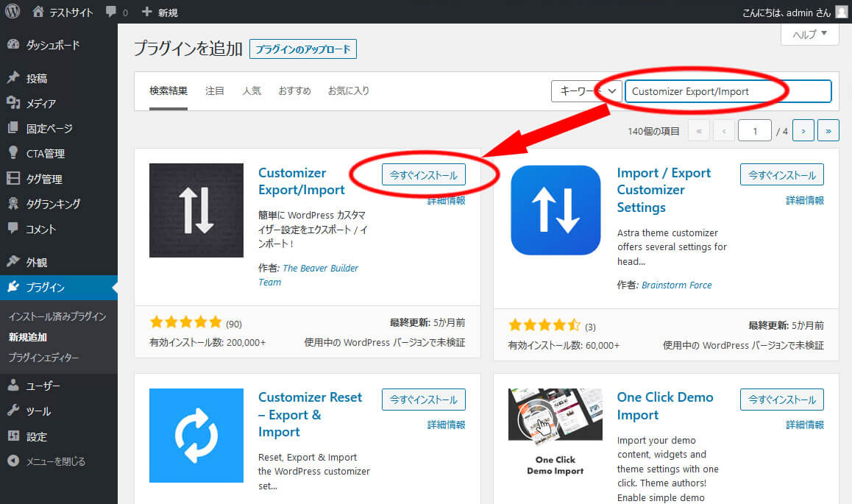Switch to the 注目 tab
The image size is (852, 504).
pos(215,90)
